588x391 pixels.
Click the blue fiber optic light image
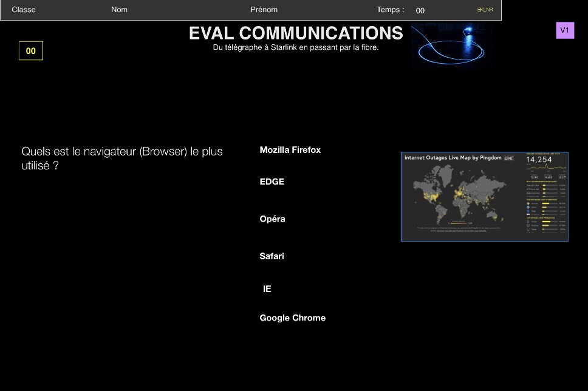pos(451,46)
